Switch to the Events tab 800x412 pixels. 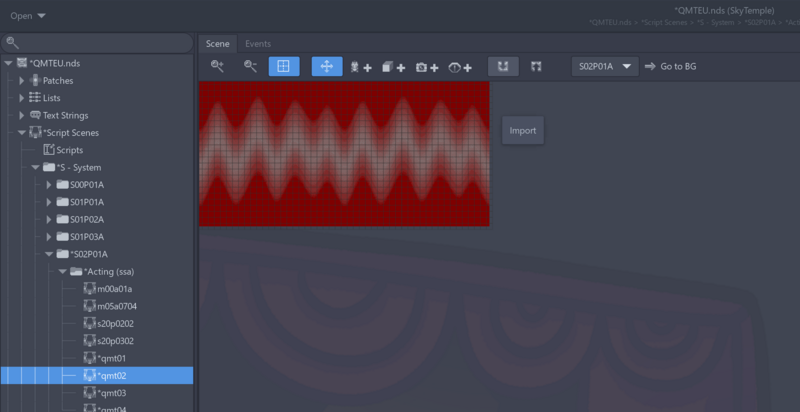click(257, 43)
